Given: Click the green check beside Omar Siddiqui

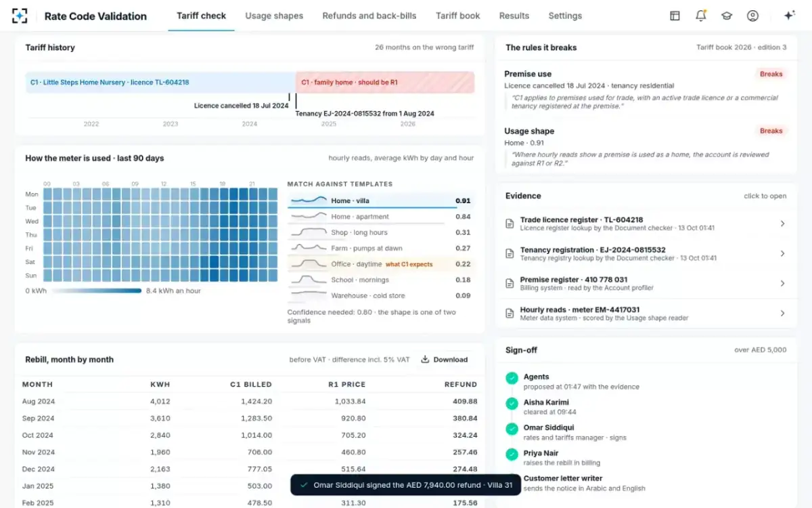Looking at the screenshot, I should [512, 429].
